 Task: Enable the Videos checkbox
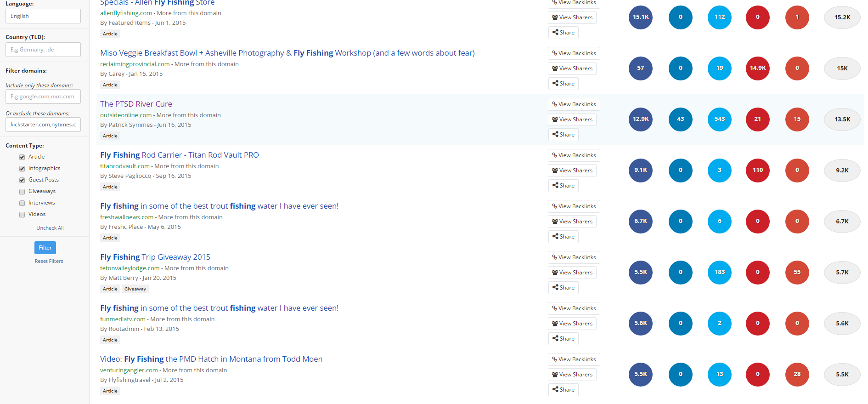[22, 215]
